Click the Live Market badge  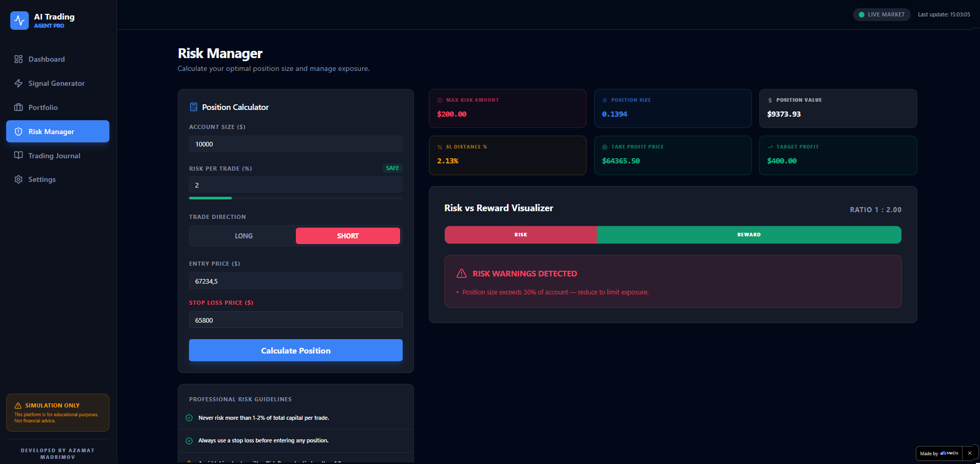tap(881, 14)
